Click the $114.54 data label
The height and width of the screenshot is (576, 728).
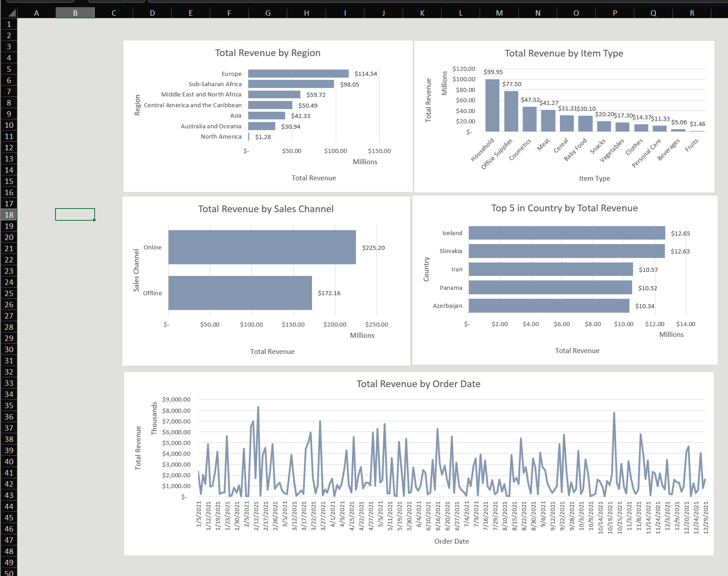pyautogui.click(x=366, y=74)
